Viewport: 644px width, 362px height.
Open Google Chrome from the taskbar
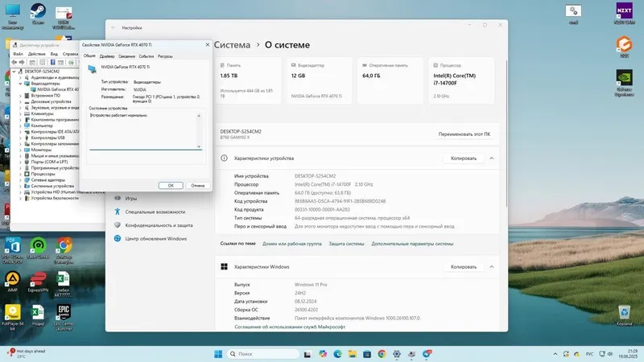click(382, 354)
